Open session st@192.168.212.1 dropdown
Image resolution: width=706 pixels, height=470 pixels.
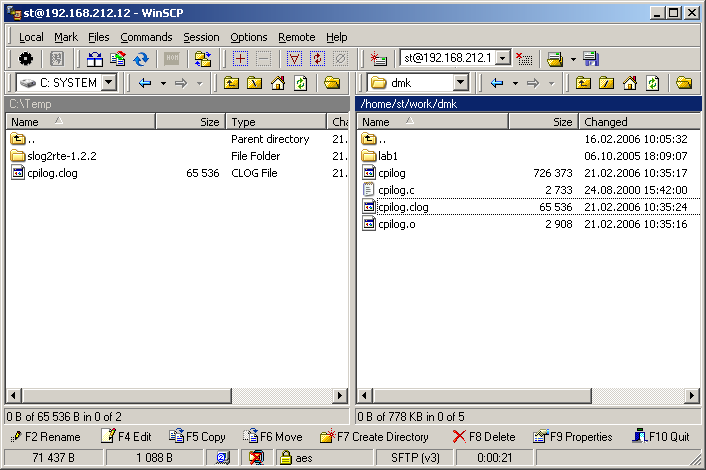point(503,58)
